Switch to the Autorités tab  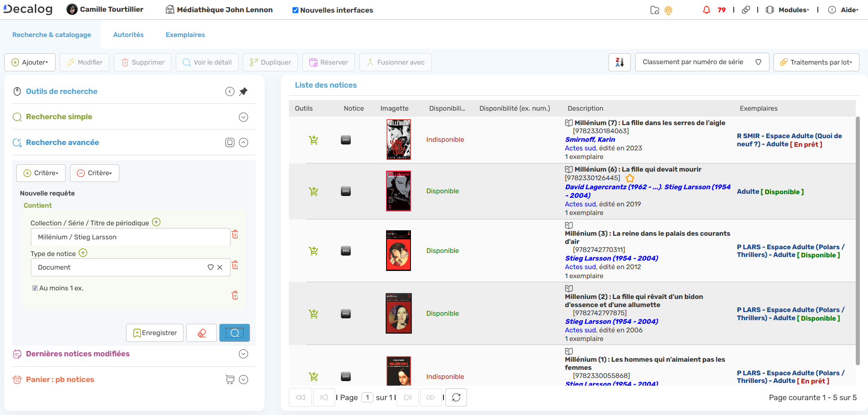click(128, 35)
